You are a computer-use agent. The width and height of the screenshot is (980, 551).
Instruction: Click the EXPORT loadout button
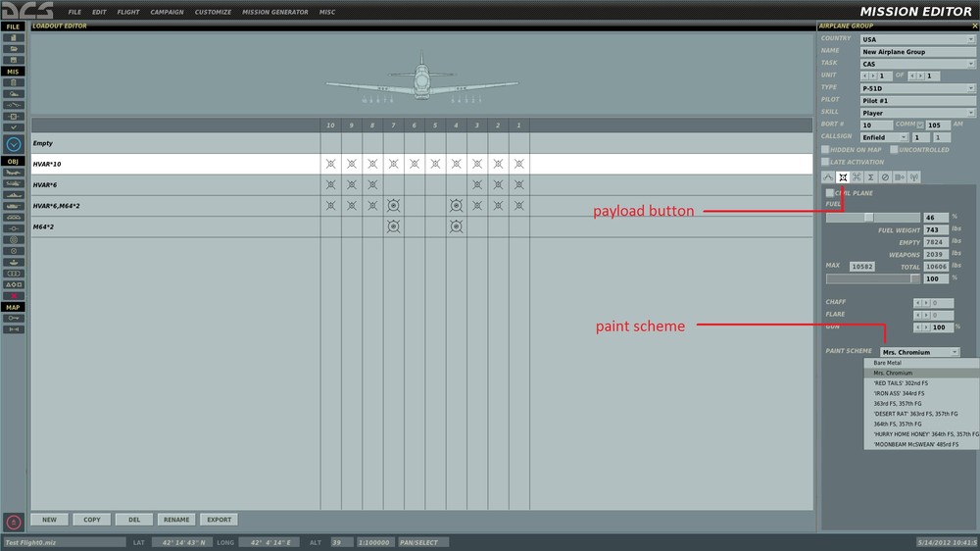click(219, 520)
